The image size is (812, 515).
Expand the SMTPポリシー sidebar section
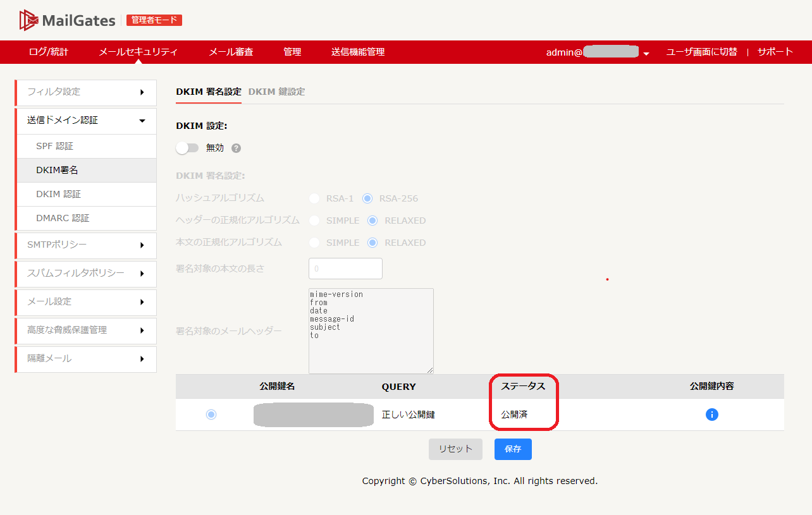[86, 245]
